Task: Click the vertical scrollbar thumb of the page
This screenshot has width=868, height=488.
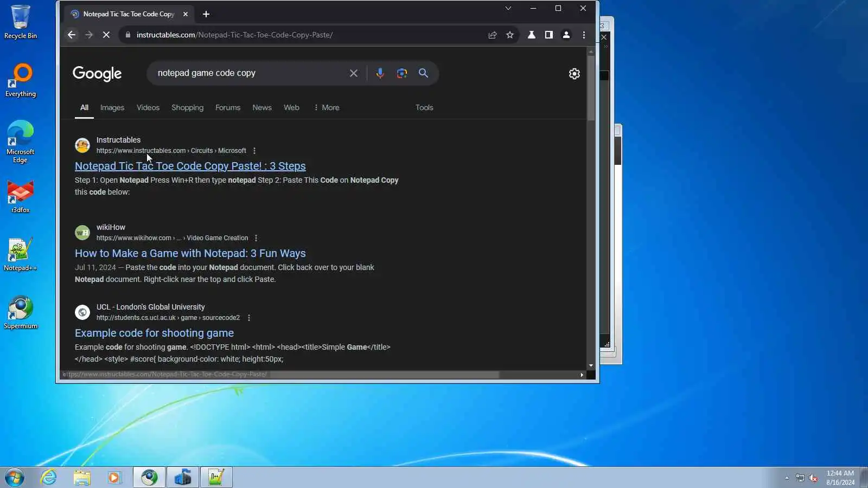Action: (591, 88)
